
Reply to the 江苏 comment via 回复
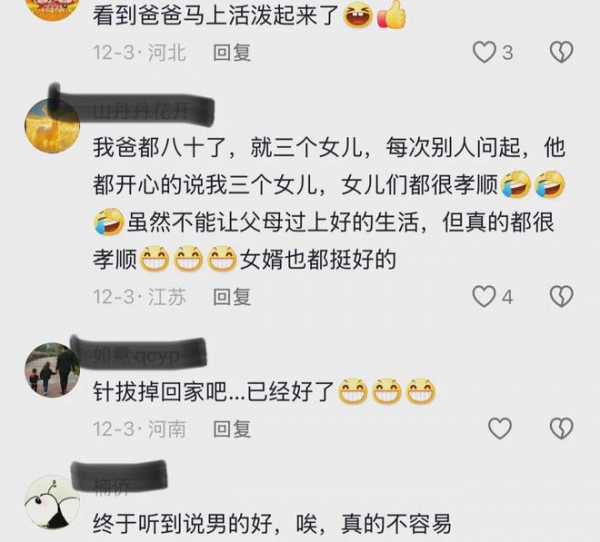(x=232, y=297)
